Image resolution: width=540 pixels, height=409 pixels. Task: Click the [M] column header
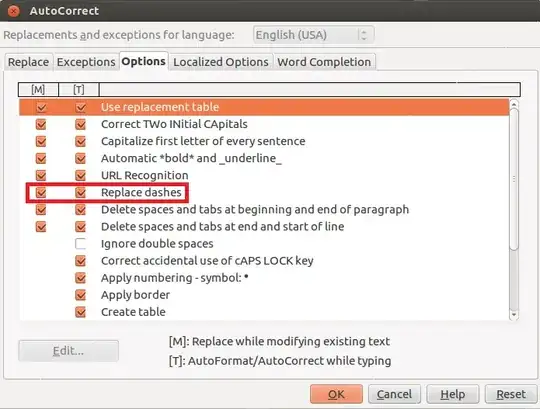click(x=38, y=90)
